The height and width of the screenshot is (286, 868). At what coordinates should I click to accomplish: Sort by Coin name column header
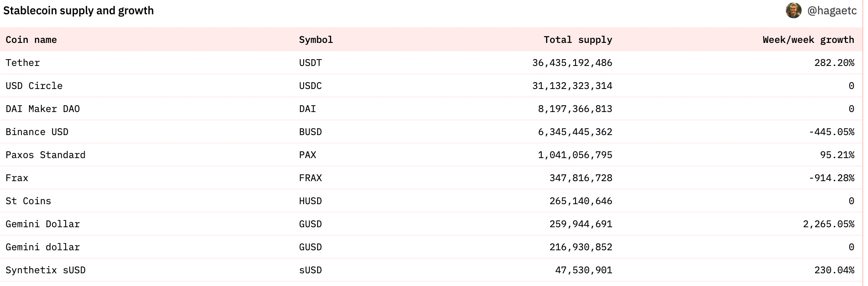click(x=31, y=40)
